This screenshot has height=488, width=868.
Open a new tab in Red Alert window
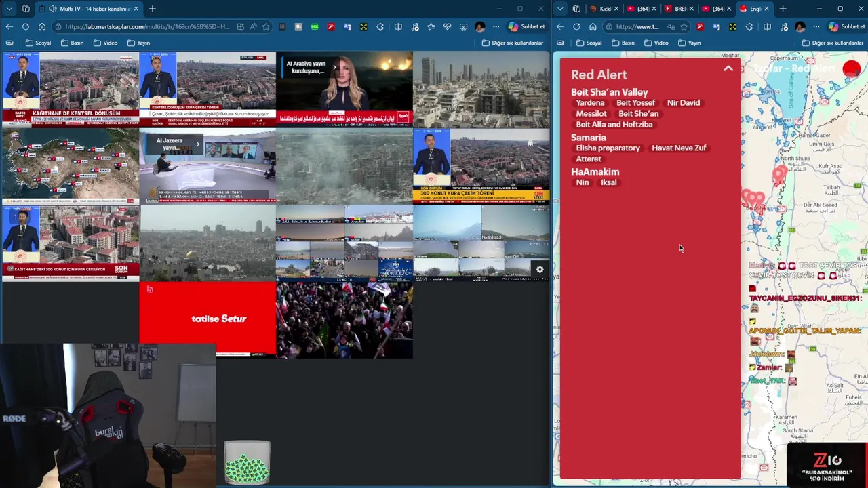(783, 9)
